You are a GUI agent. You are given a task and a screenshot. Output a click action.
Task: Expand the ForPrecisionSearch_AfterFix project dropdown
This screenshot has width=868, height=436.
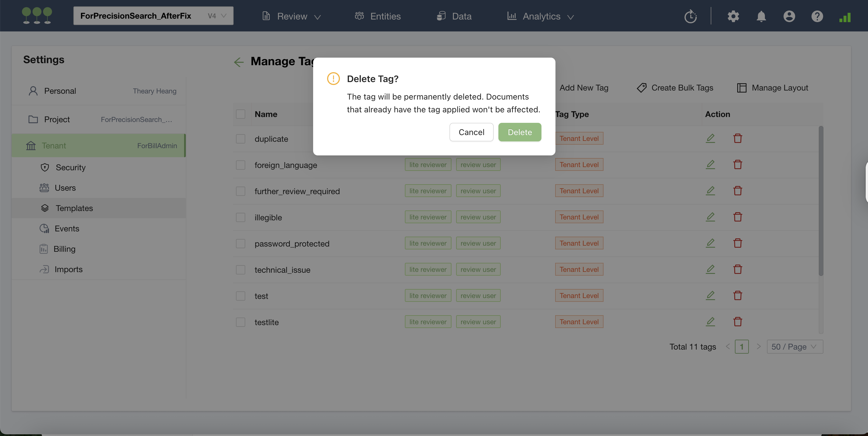point(153,16)
